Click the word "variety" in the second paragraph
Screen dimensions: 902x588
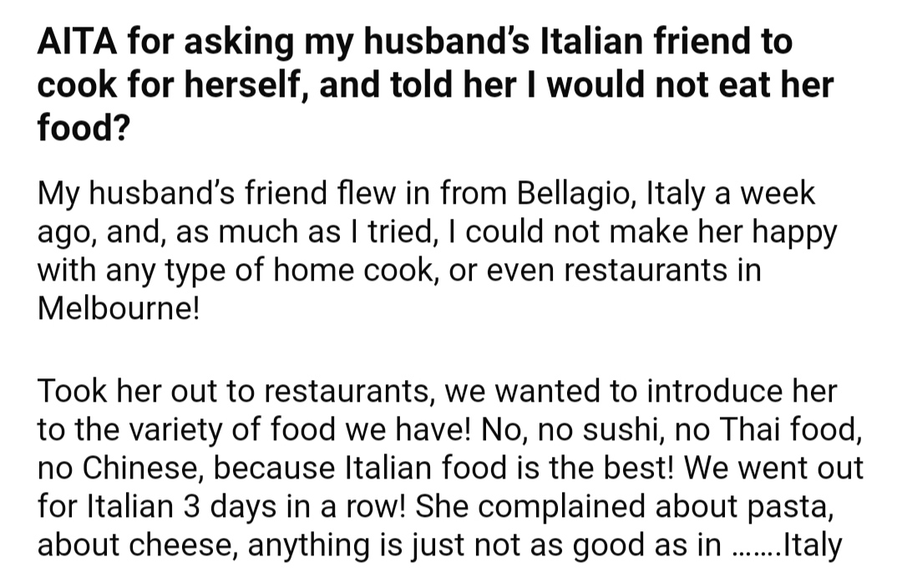184,430
